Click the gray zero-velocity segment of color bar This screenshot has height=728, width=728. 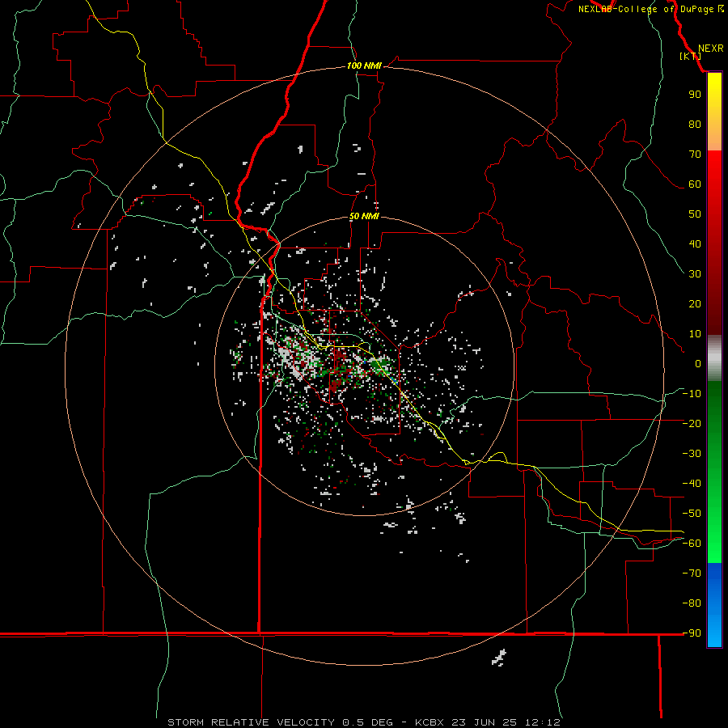[714, 358]
